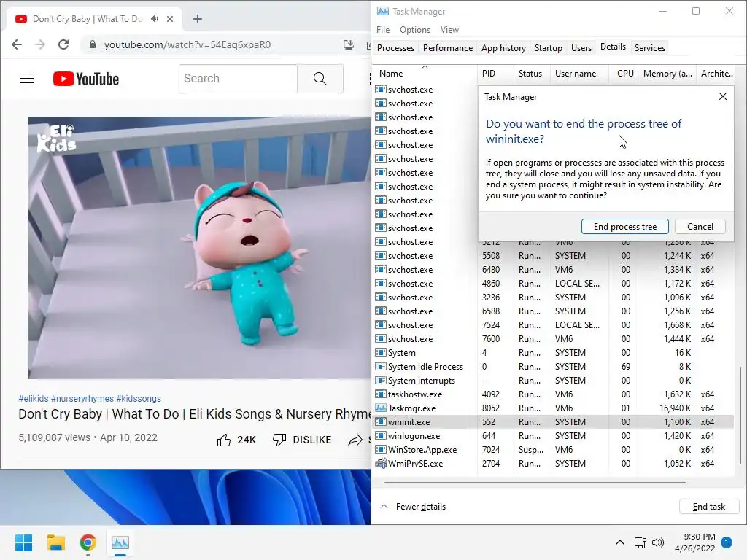747x560 pixels.
Task: Click Task Manager horizontal scrollbar
Action: click(535, 483)
